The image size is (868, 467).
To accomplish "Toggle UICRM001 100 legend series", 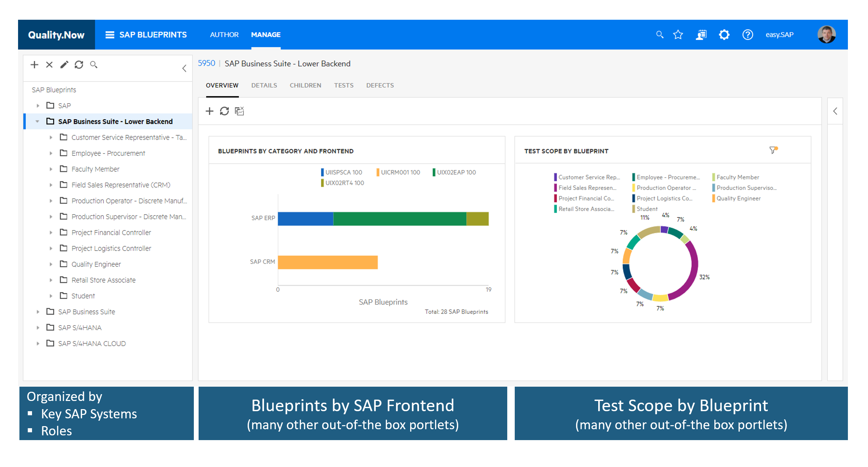I will coord(400,172).
